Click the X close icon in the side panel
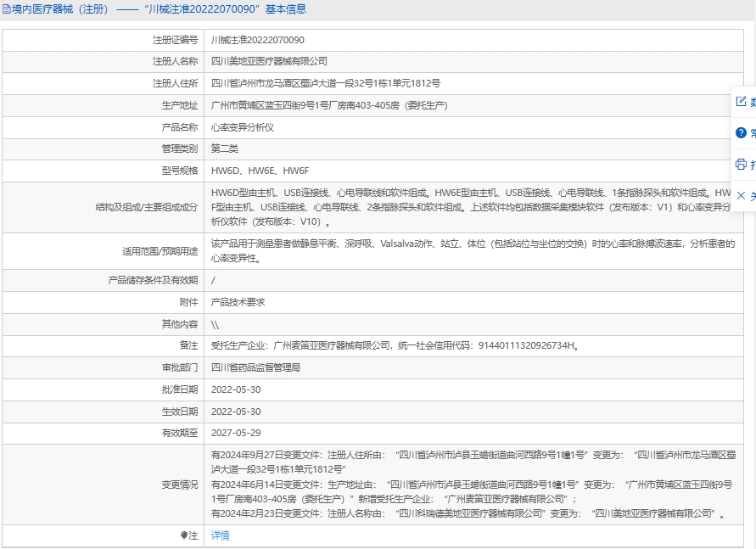The image size is (756, 549). pyautogui.click(x=741, y=195)
